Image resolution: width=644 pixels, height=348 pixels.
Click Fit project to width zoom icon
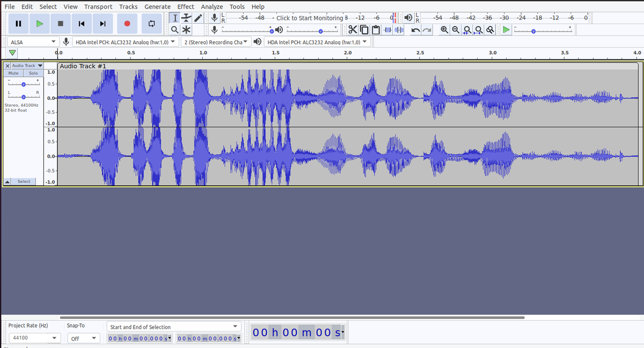coord(479,29)
